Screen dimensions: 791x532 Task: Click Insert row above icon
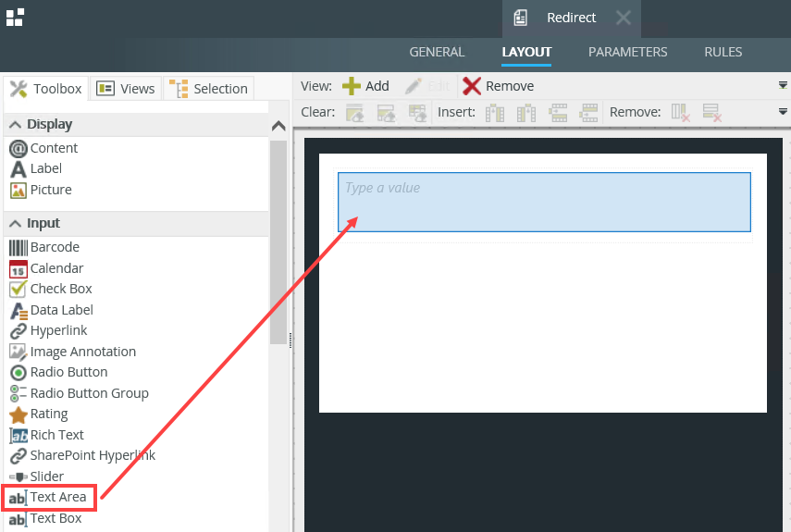tap(558, 113)
